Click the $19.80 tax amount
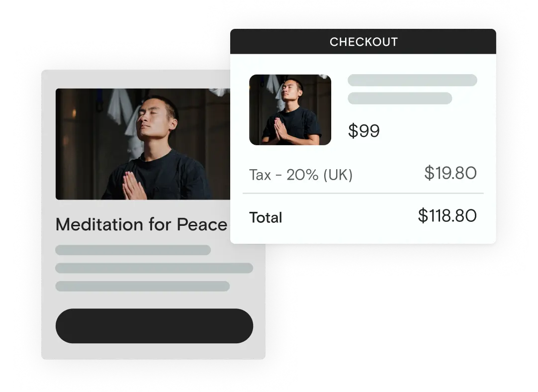 pos(450,173)
